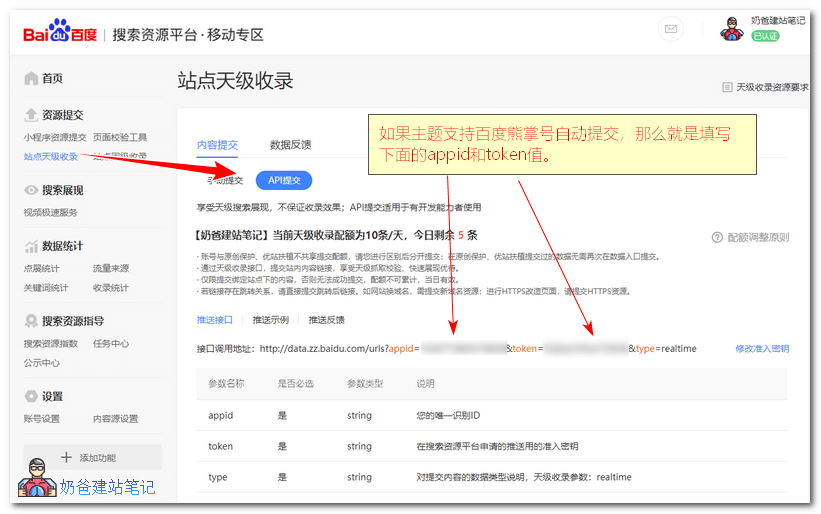
Task: Open the mail envelope icon
Action: [x=671, y=29]
